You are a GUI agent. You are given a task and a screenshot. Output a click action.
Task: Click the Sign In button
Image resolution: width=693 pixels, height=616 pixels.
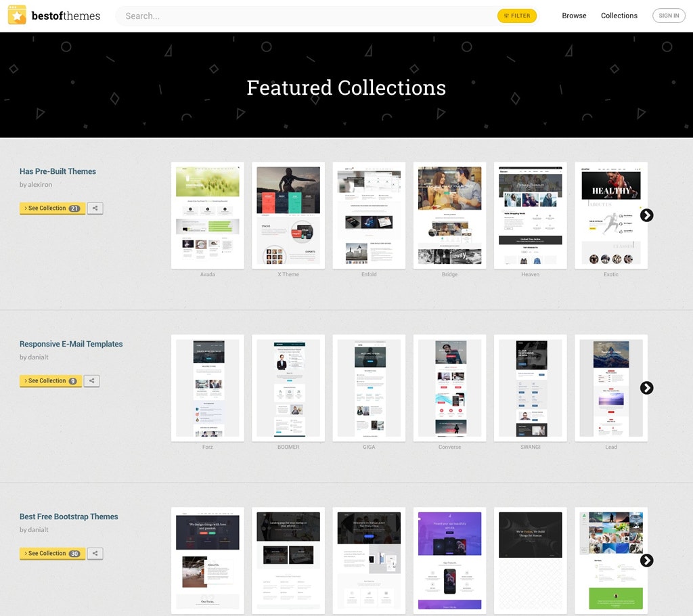click(x=669, y=16)
